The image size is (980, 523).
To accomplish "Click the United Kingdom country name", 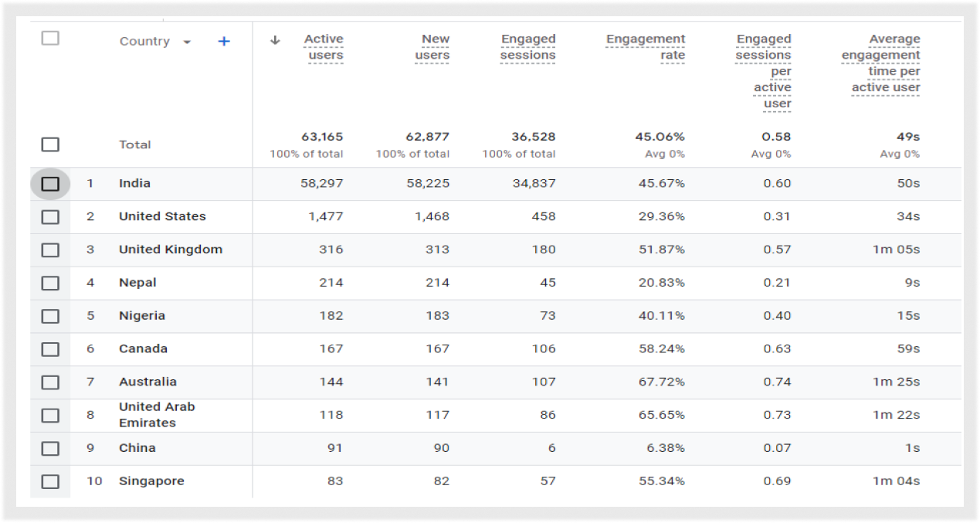I will [x=171, y=250].
